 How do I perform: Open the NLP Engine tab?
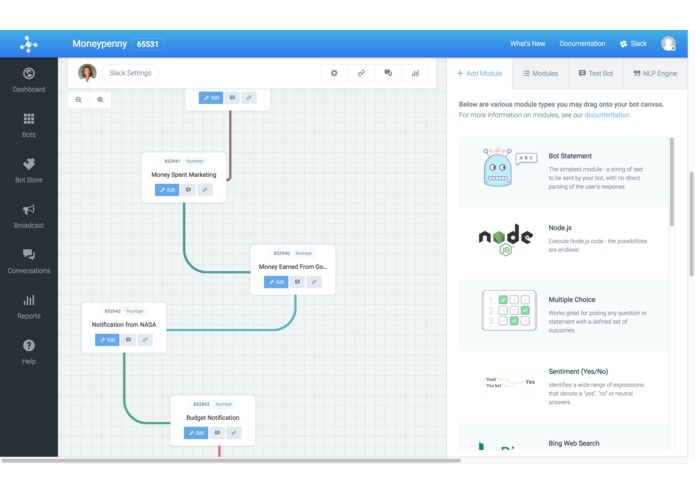tap(655, 74)
